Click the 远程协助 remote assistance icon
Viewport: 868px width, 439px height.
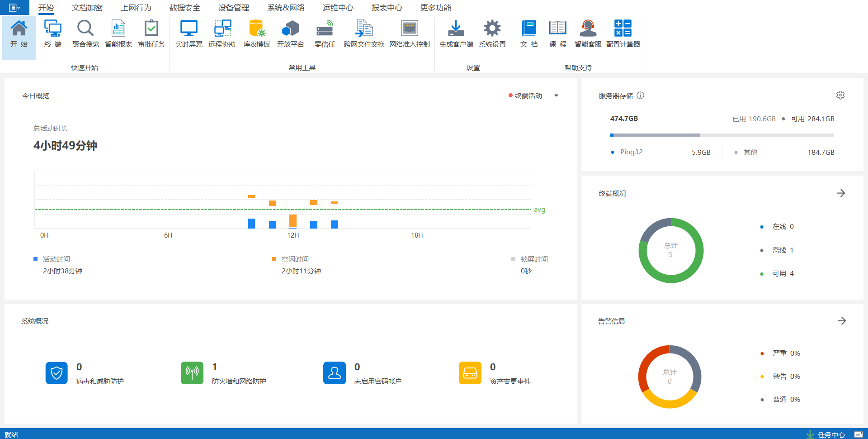click(x=222, y=33)
